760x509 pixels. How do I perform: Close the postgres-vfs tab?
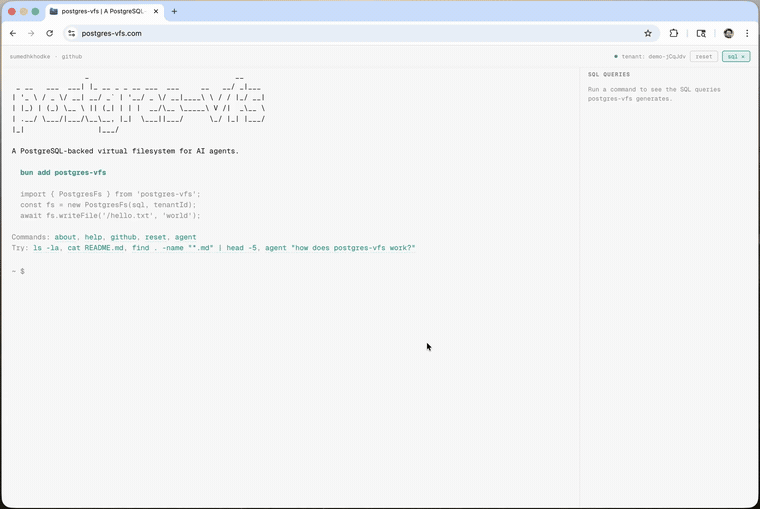coord(156,11)
